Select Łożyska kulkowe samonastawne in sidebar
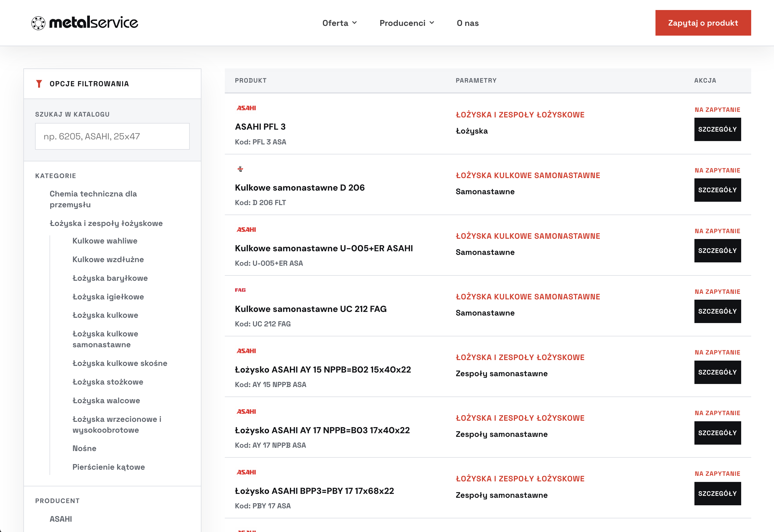 pos(105,339)
